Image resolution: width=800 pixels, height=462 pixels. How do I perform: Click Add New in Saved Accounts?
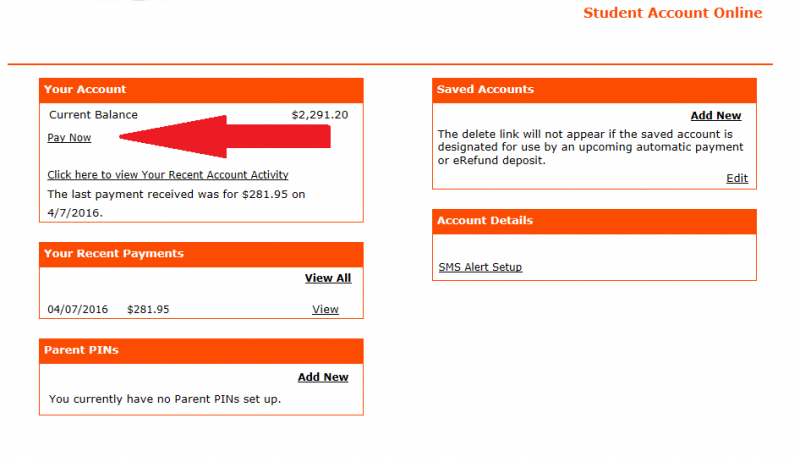[x=716, y=116]
